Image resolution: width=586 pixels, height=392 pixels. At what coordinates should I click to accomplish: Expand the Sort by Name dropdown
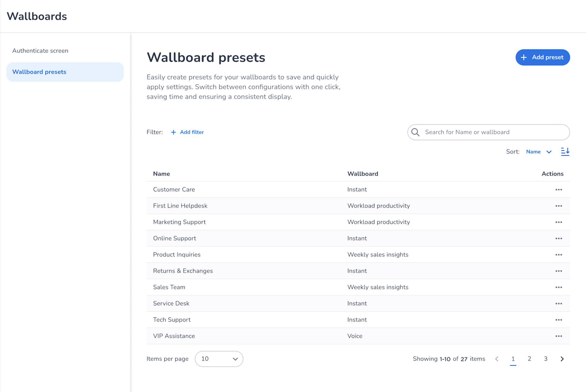coord(539,152)
